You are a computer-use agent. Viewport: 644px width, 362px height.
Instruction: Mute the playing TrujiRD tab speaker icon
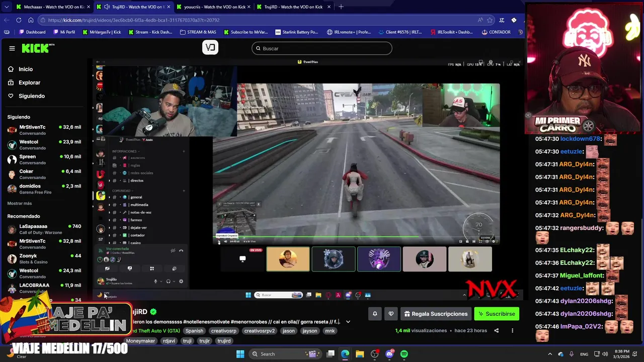click(x=107, y=7)
